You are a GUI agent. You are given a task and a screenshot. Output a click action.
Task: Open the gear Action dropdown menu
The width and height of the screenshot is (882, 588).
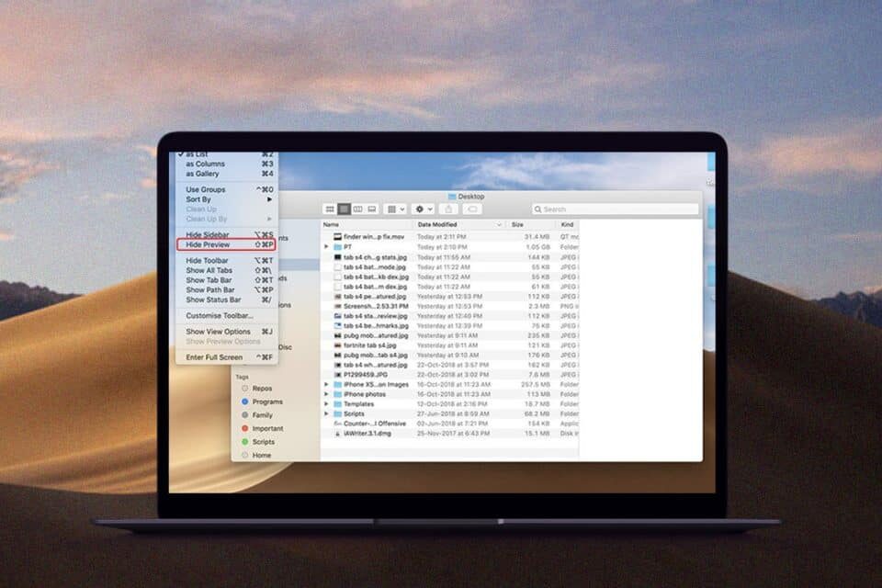pos(423,209)
